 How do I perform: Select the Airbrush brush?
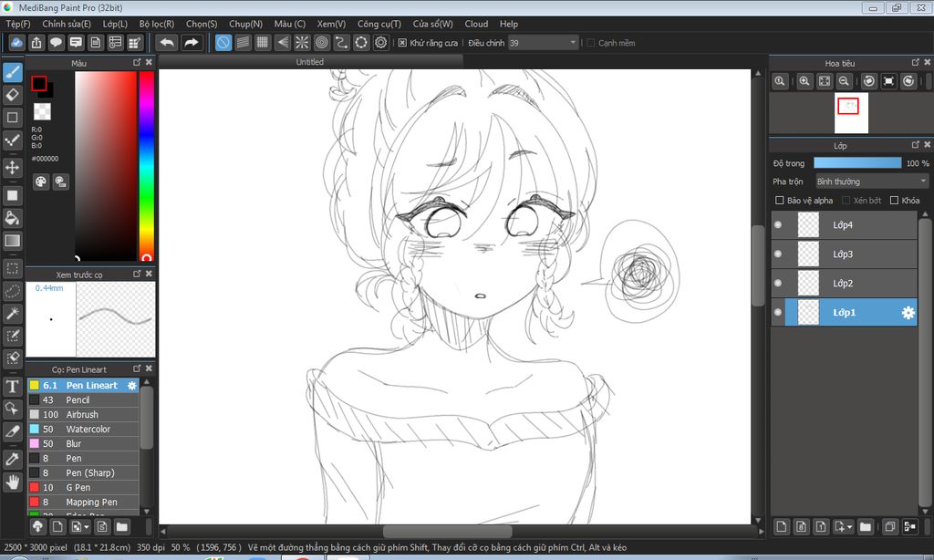click(83, 415)
